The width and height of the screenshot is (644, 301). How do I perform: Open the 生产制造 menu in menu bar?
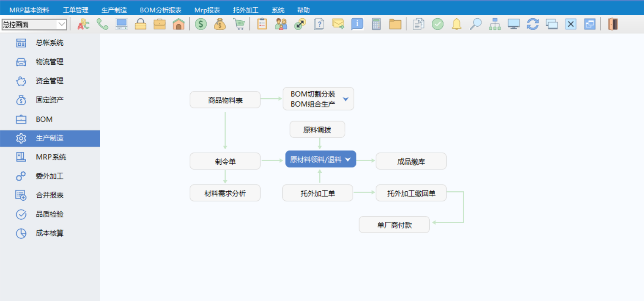point(114,10)
